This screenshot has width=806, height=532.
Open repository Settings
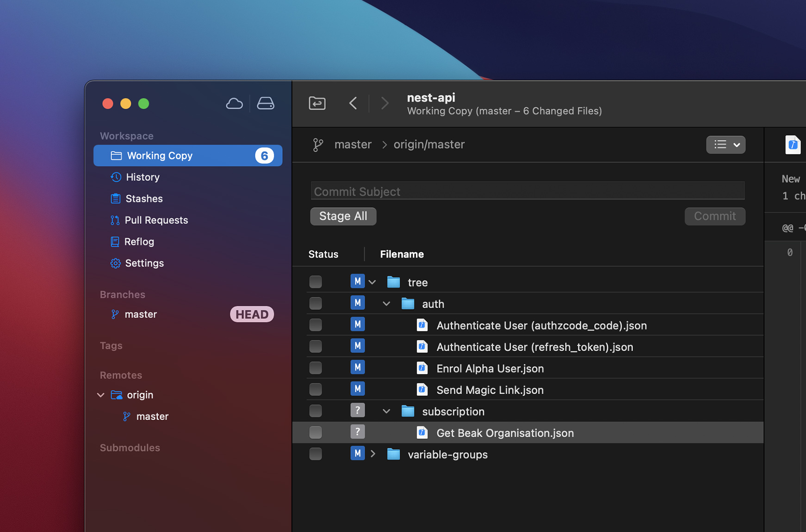pos(144,263)
